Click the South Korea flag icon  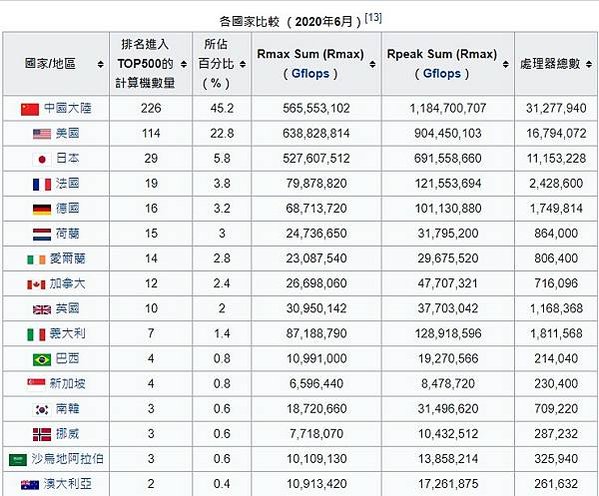(x=42, y=410)
